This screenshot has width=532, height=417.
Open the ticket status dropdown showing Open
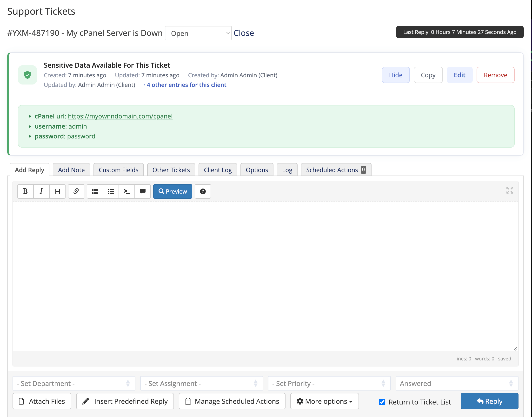point(198,33)
